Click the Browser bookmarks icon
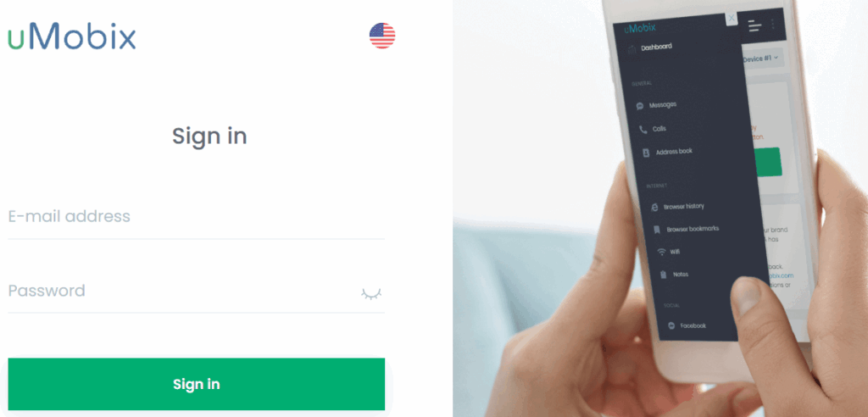 (657, 230)
